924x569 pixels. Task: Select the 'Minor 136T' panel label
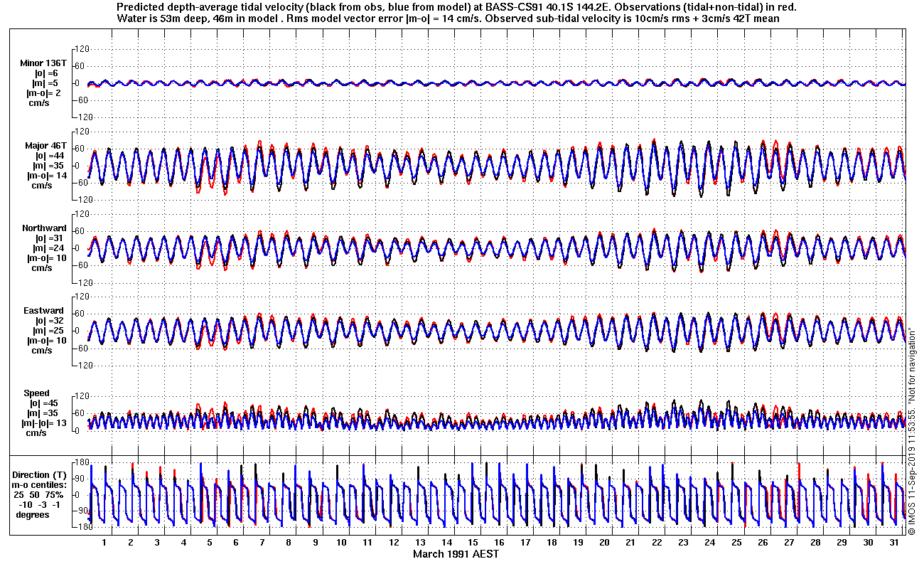(x=43, y=63)
